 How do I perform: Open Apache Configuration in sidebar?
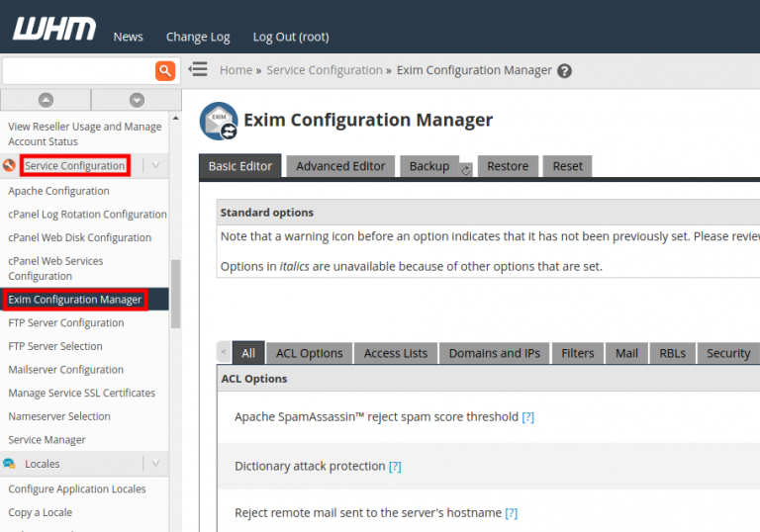(x=58, y=191)
